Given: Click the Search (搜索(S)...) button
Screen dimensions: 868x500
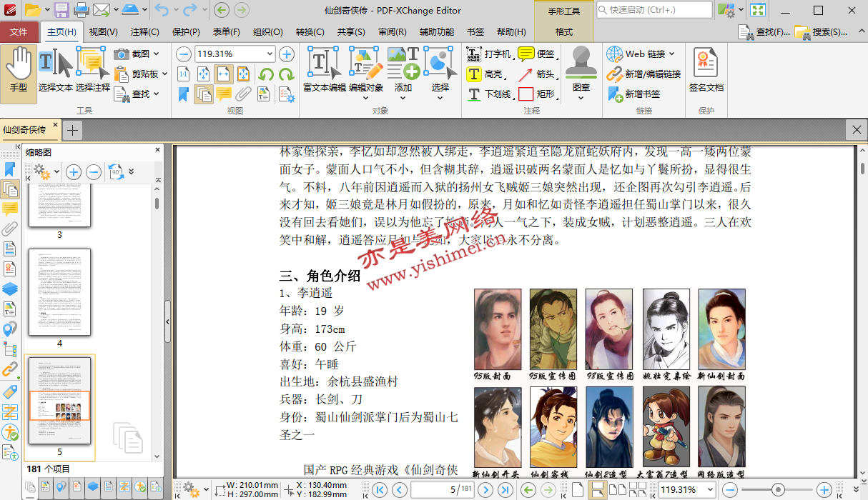Looking at the screenshot, I should (x=821, y=31).
